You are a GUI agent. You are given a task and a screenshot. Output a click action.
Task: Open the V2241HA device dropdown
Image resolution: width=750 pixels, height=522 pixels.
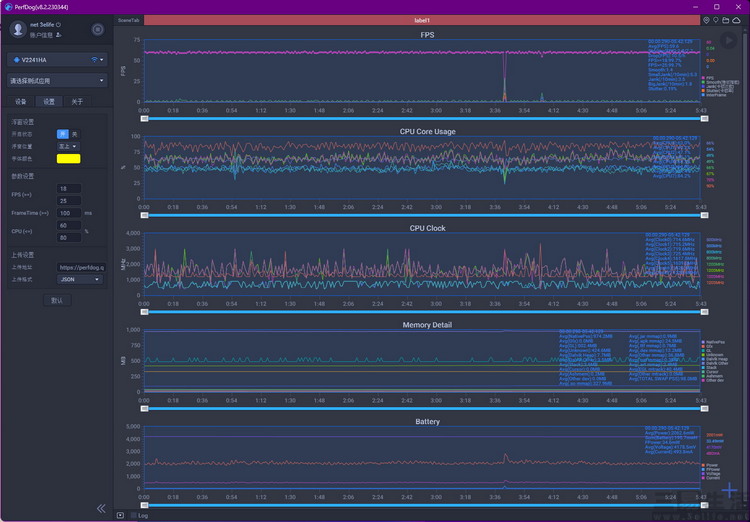click(57, 60)
